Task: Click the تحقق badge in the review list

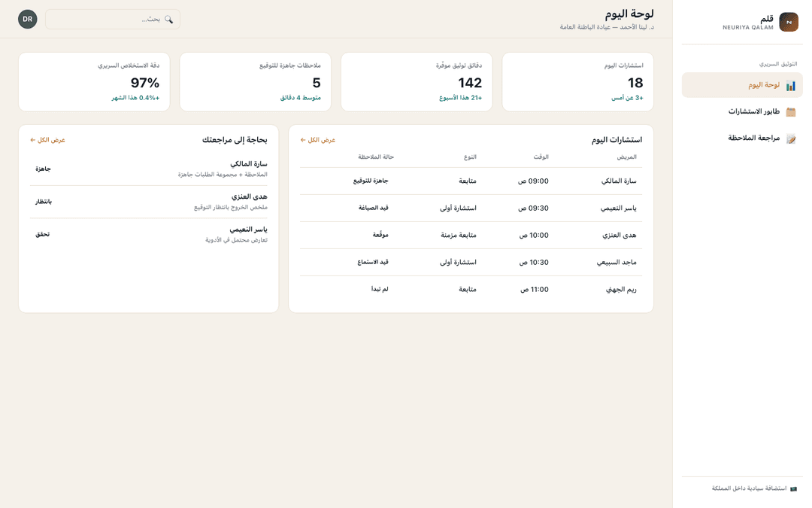Action: coord(42,234)
